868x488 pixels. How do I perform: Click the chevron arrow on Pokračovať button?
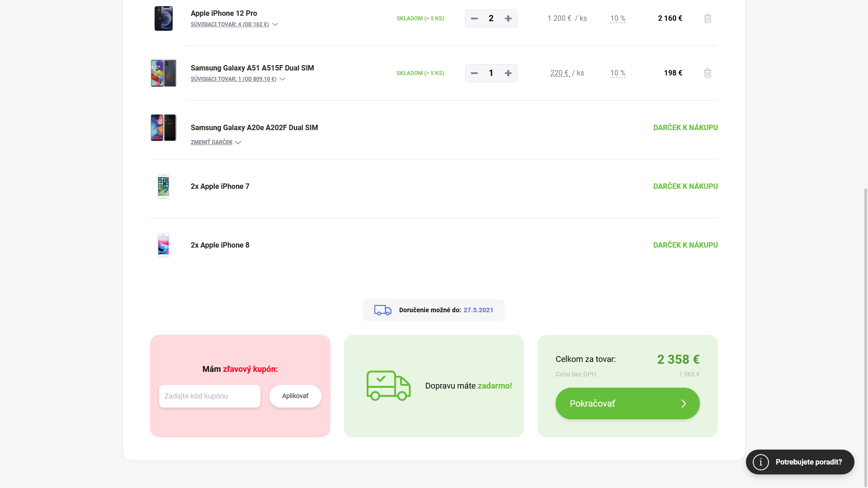coord(684,404)
